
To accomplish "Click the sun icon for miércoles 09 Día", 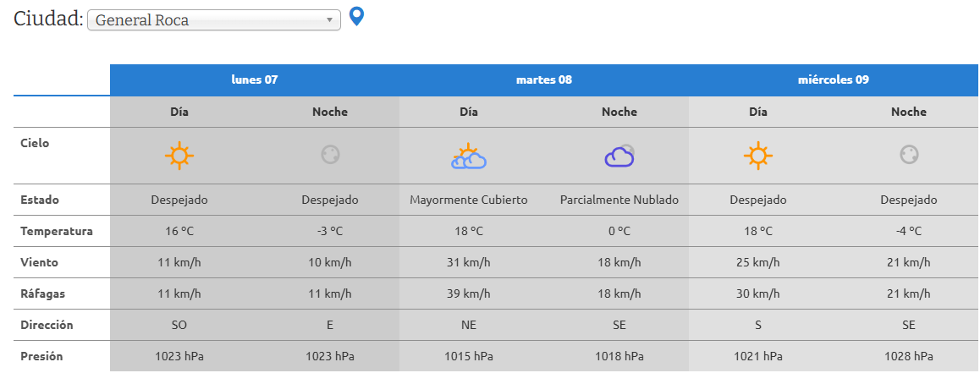I will 758,156.
